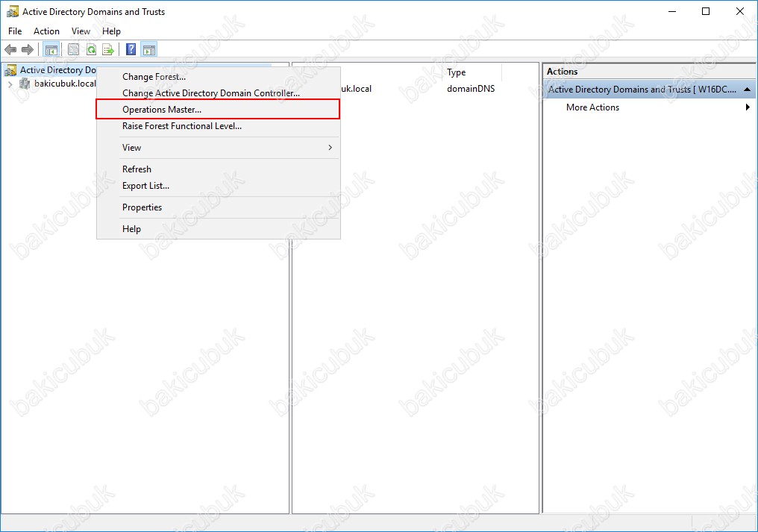Click the Back arrow toolbar icon

pyautogui.click(x=10, y=49)
